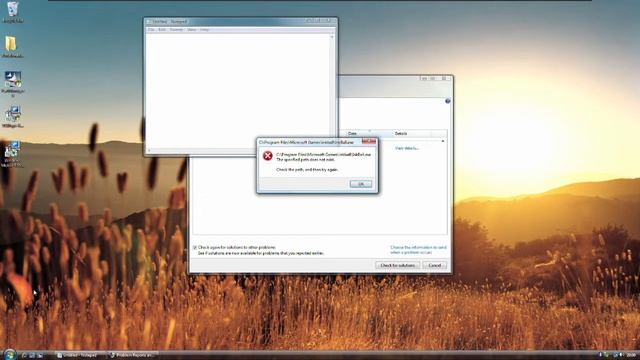This screenshot has width=640, height=360.
Task: Click Notepad title bar icon
Action: click(149, 22)
